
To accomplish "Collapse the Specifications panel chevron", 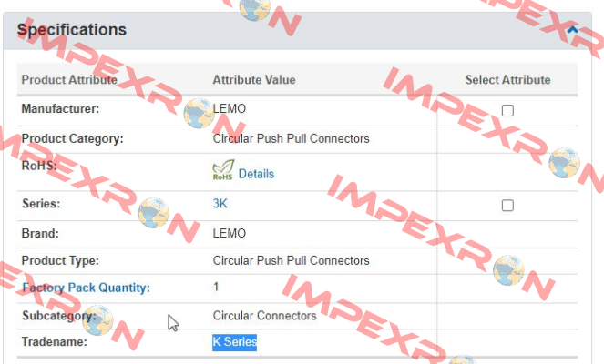I will (x=572, y=30).
